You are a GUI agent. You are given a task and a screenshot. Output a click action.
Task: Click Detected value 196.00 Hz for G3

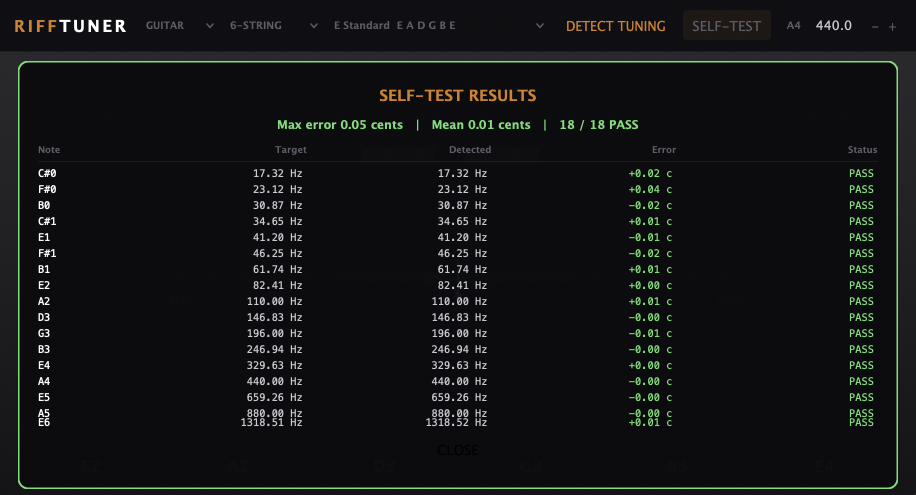(x=459, y=333)
